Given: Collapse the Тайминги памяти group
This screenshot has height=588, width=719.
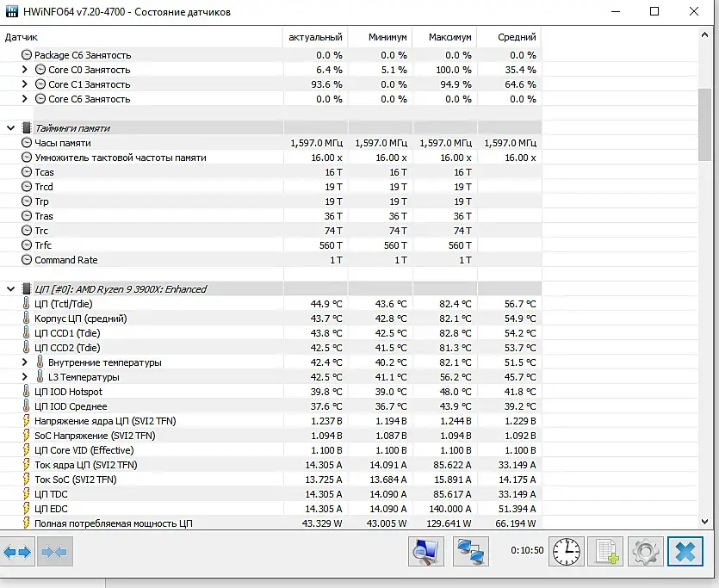Looking at the screenshot, I should click(x=10, y=128).
